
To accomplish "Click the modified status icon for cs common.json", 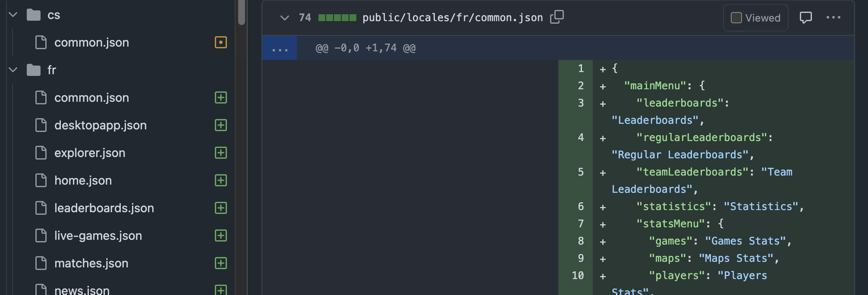I will (221, 42).
